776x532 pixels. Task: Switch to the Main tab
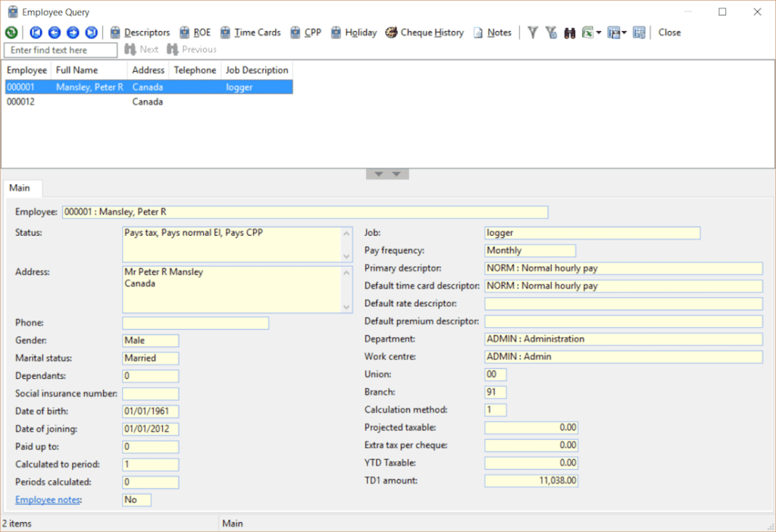[x=22, y=187]
